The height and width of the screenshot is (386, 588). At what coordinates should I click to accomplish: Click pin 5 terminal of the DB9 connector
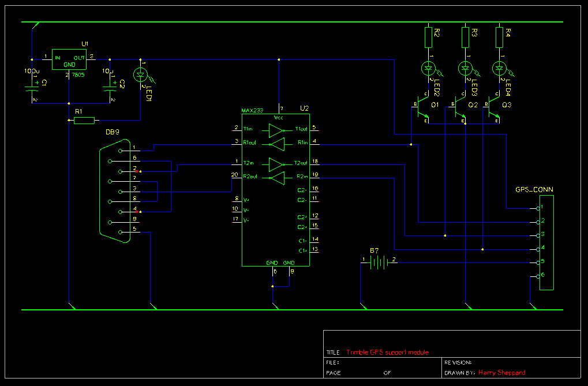[x=120, y=232]
